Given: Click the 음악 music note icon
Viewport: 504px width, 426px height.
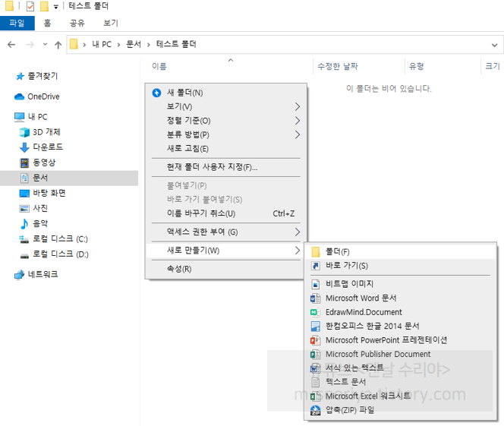Looking at the screenshot, I should [x=24, y=224].
